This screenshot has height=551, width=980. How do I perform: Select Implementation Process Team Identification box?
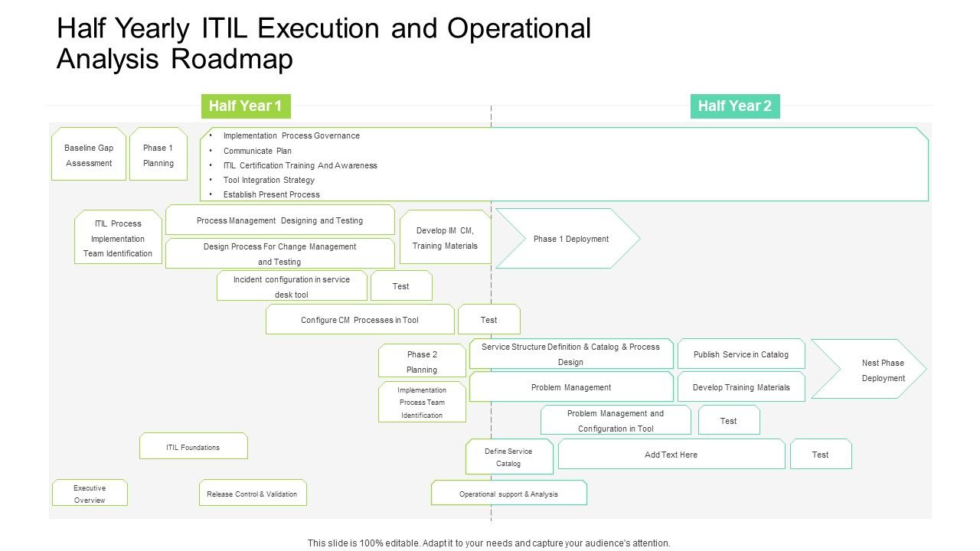tap(422, 403)
